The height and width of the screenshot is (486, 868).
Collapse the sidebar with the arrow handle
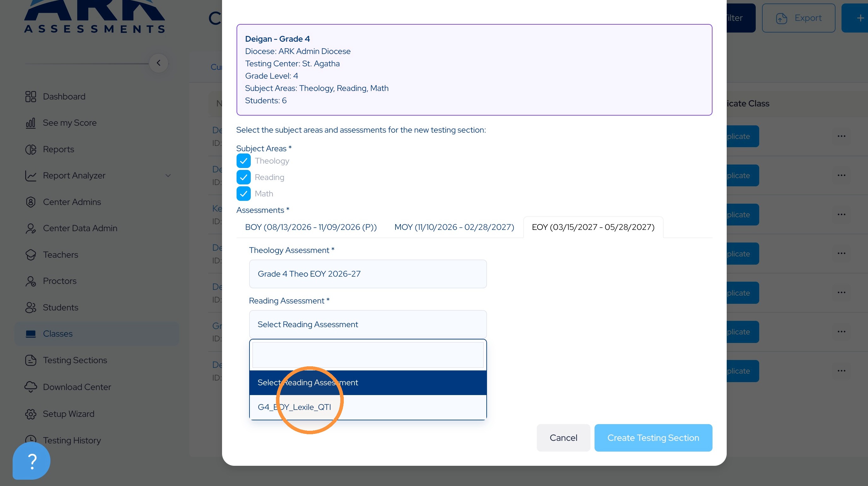tap(158, 63)
